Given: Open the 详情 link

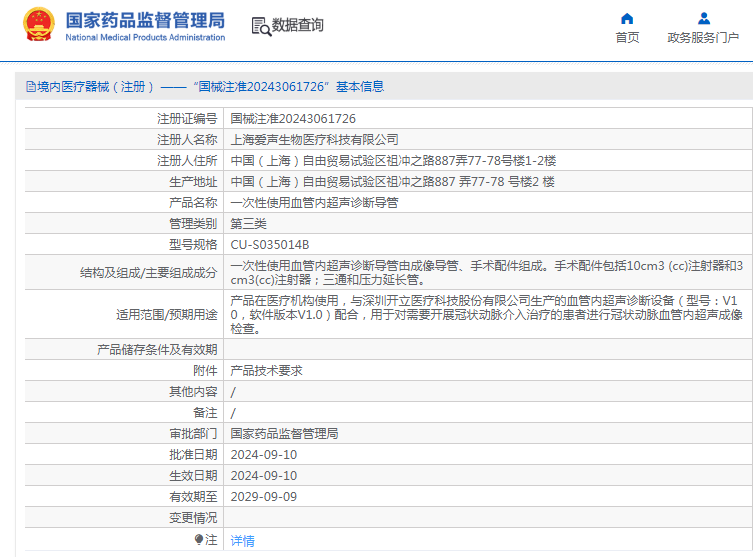Looking at the screenshot, I should (x=243, y=541).
